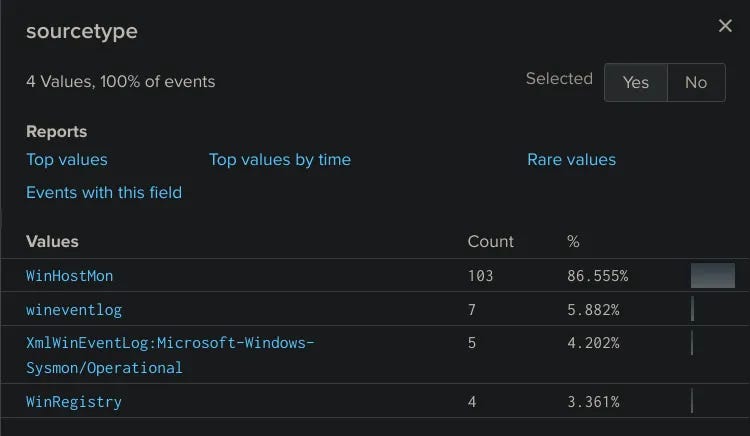Click WinHostMon count of 103
This screenshot has width=750, height=436.
tap(481, 275)
